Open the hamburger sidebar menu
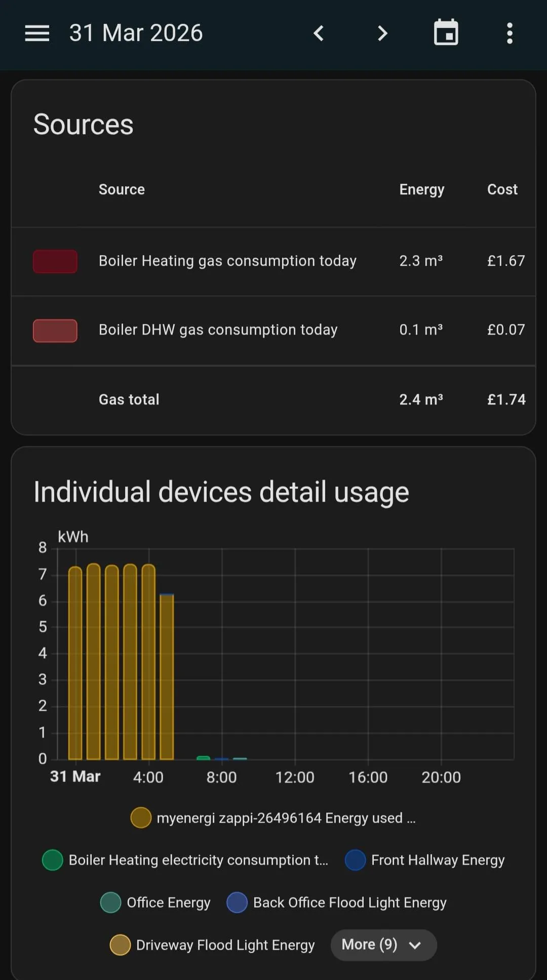Viewport: 547px width, 980px height. 37,33
